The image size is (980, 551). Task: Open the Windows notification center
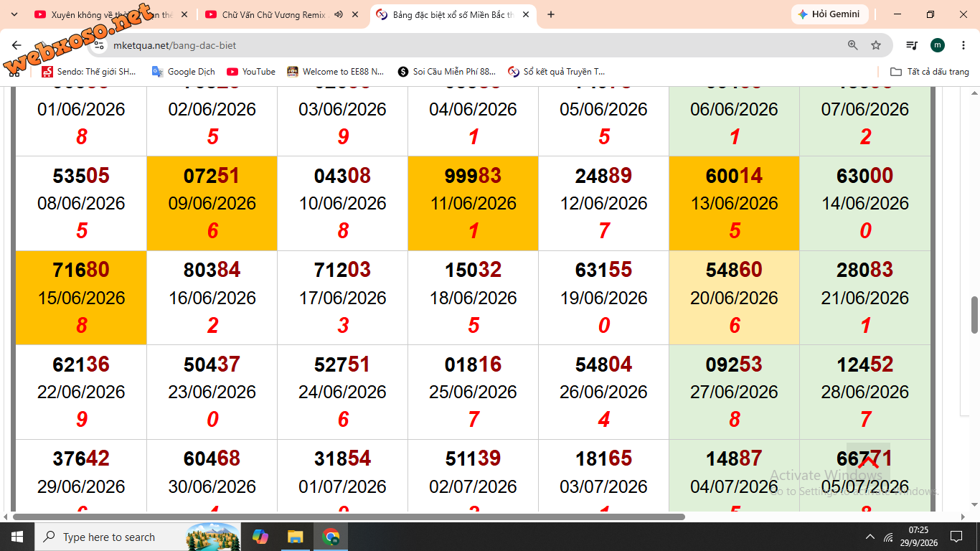(x=956, y=537)
